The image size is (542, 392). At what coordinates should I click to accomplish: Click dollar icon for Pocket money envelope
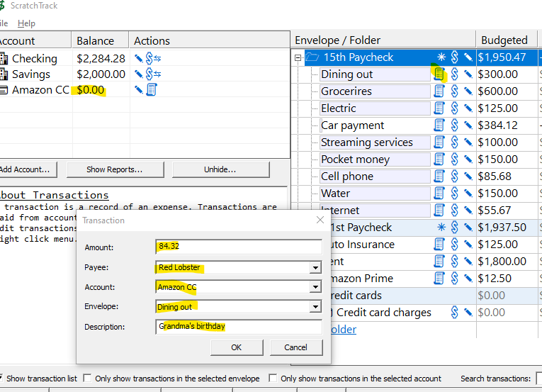(455, 159)
